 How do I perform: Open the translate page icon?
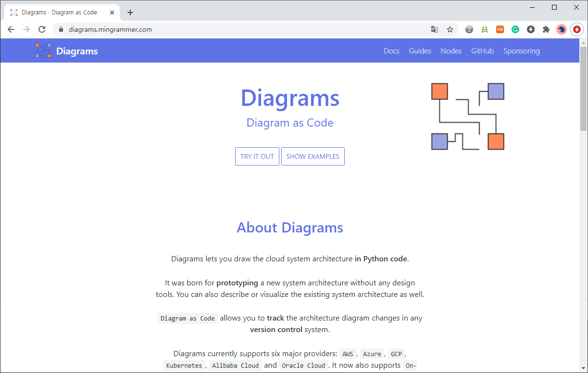pyautogui.click(x=435, y=29)
